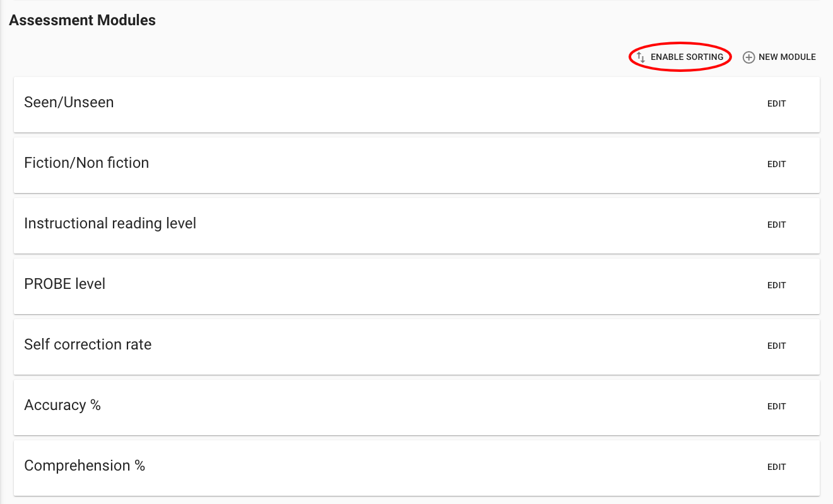Click the sort arrows icon

(x=641, y=57)
